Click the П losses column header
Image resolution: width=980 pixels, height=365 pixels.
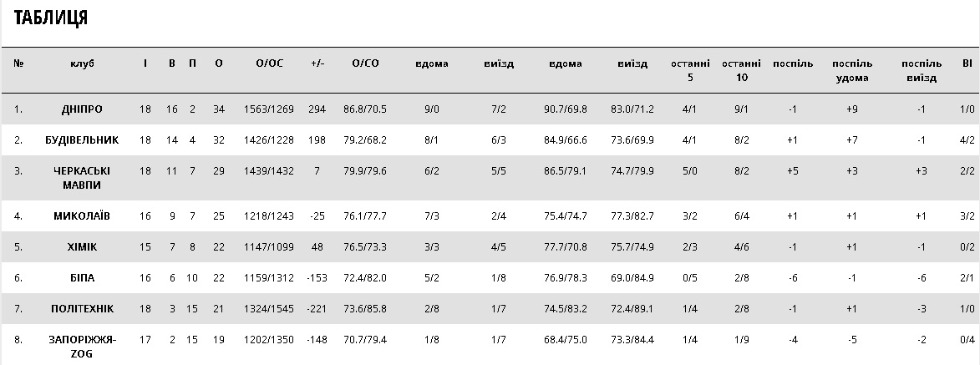pos(192,63)
